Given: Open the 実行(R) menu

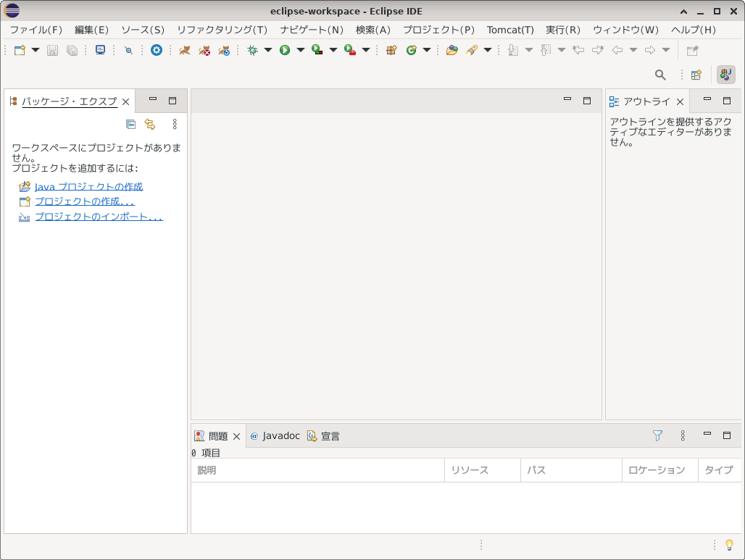Looking at the screenshot, I should [x=563, y=30].
